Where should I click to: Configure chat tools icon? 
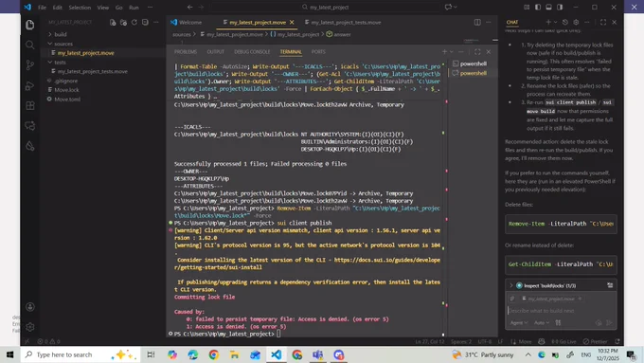point(558,322)
